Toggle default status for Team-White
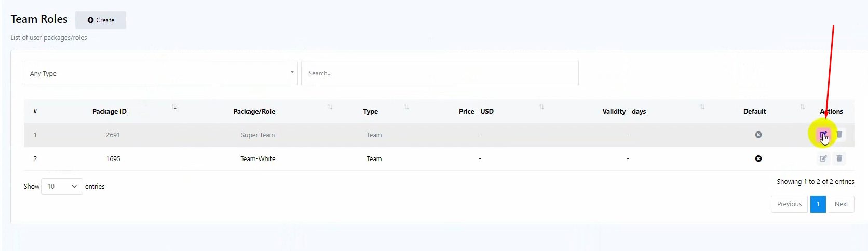This screenshot has height=251, width=868. pos(758,158)
